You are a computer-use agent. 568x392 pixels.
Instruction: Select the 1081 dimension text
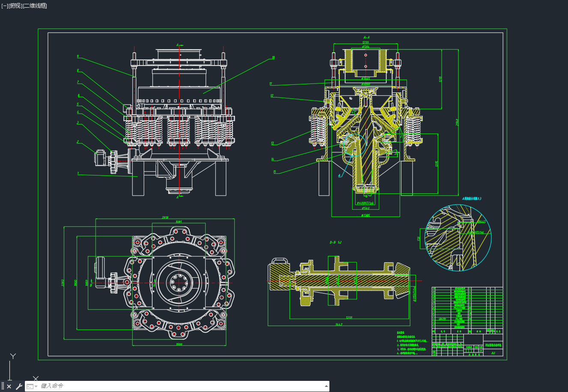[179, 222]
